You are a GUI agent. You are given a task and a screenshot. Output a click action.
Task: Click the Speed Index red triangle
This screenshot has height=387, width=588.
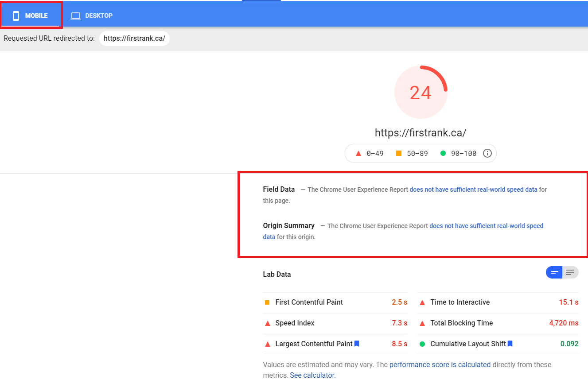pyautogui.click(x=267, y=323)
